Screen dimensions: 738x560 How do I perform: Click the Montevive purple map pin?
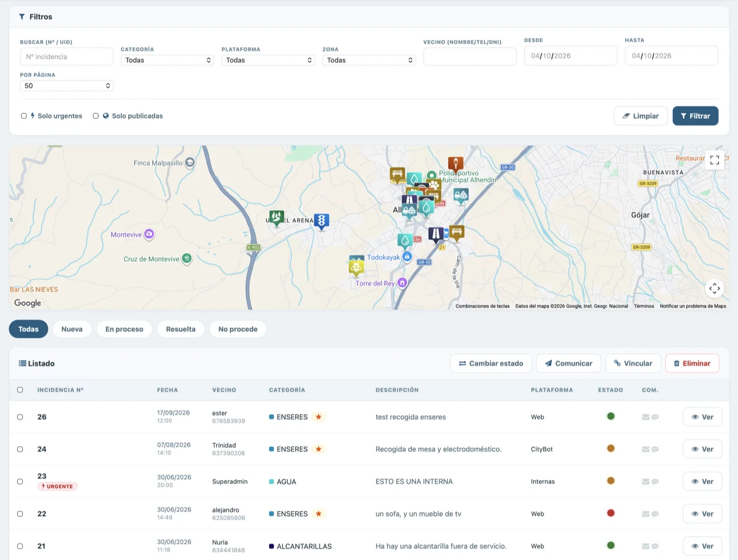pyautogui.click(x=149, y=234)
